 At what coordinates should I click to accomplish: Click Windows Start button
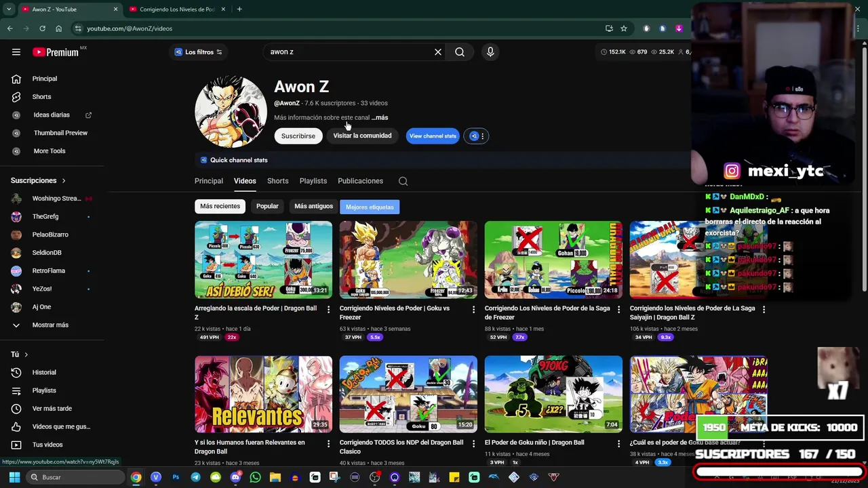[14, 477]
